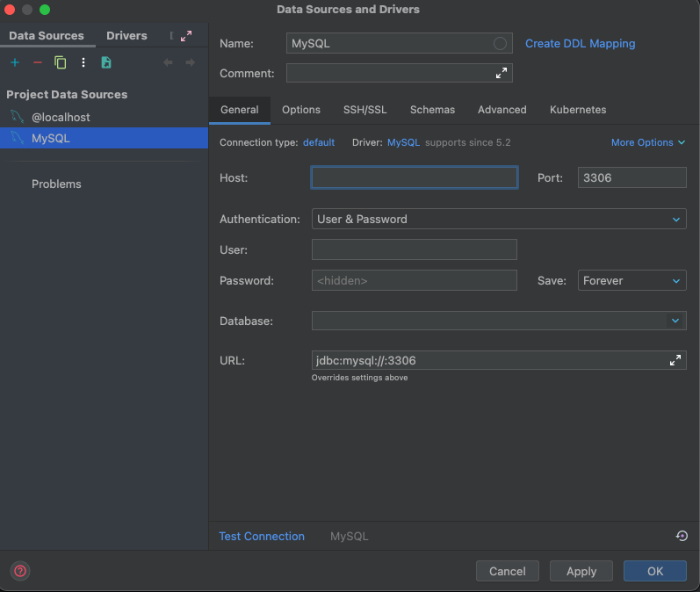Click the Test Connection link

click(262, 536)
